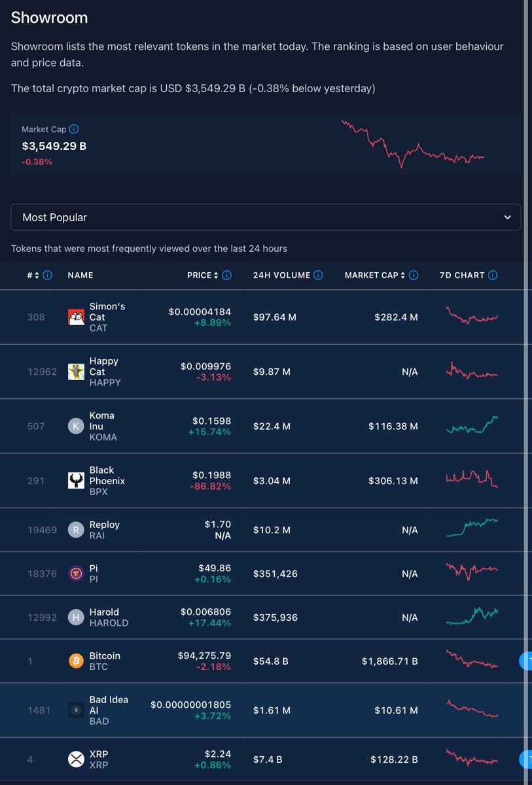Click the Simon's Cat token logo
Screen dimensions: 532x785
(77, 317)
